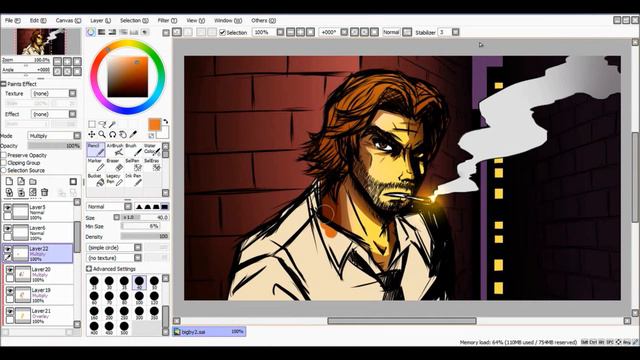Select the Eraser tool
640x360 pixels.
(x=115, y=165)
